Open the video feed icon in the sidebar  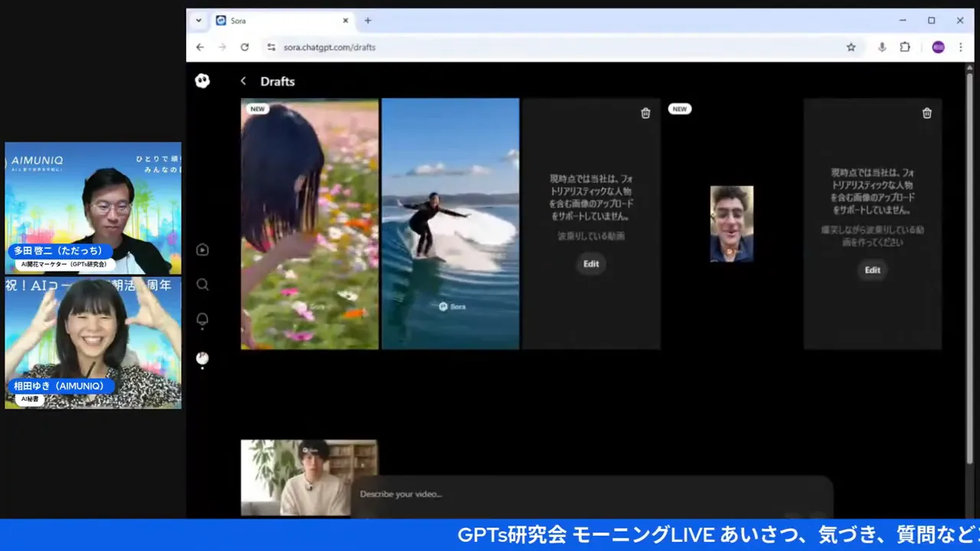(x=202, y=249)
